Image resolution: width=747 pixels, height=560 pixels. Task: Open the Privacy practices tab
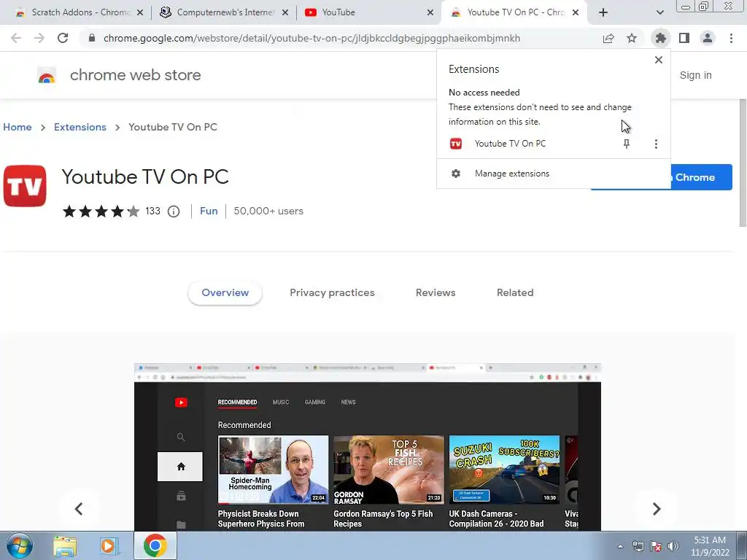pos(332,293)
